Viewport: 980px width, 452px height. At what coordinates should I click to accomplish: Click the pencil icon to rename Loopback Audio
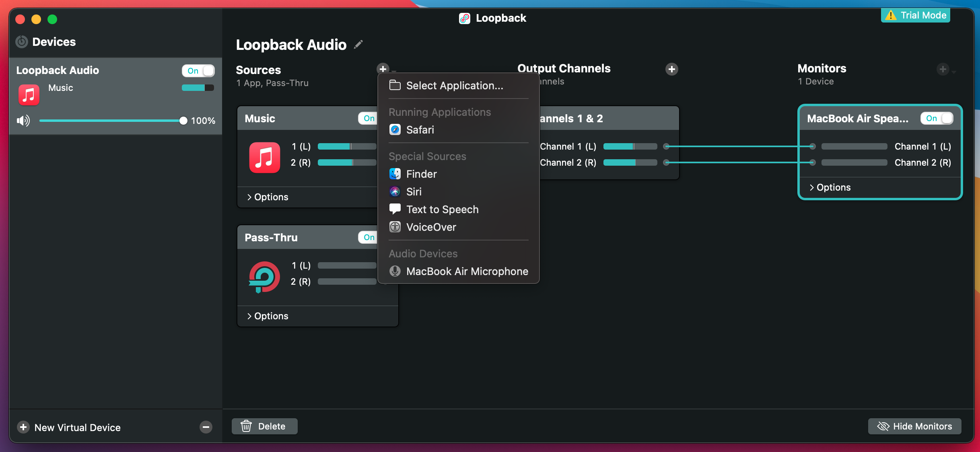358,44
